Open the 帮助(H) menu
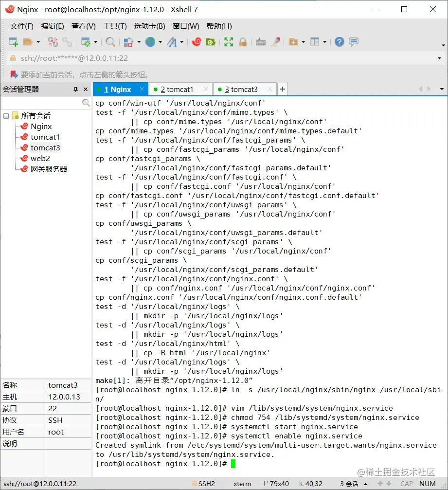Viewport: 448px width, 490px height. pyautogui.click(x=219, y=26)
